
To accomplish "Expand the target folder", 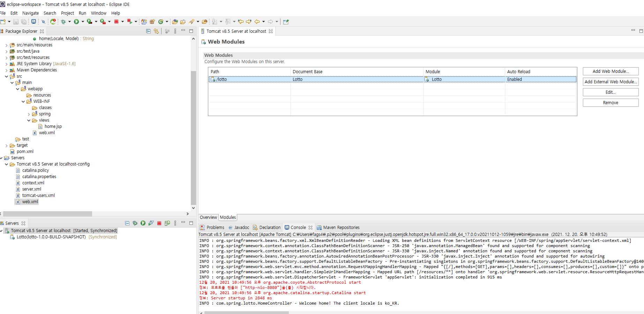I will (6, 146).
